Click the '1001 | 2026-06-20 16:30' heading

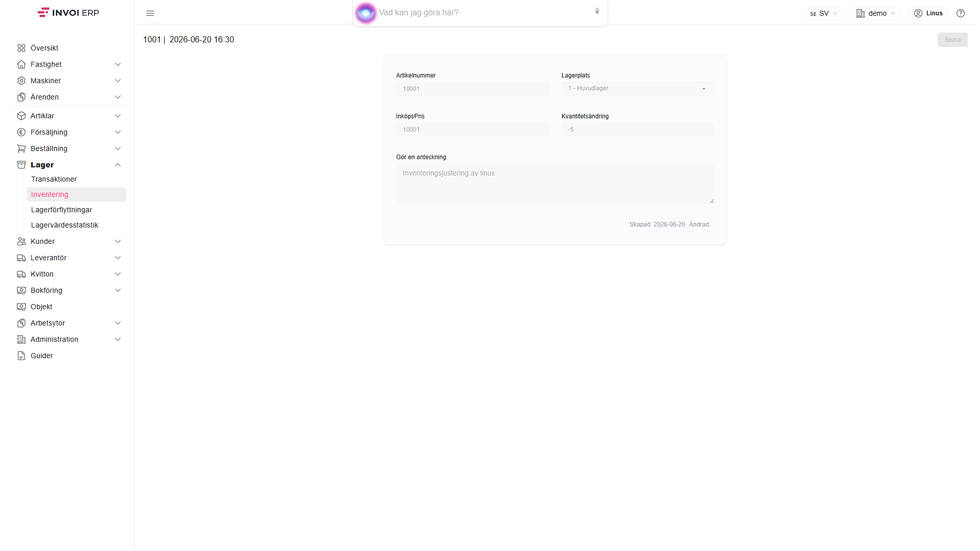click(x=189, y=40)
